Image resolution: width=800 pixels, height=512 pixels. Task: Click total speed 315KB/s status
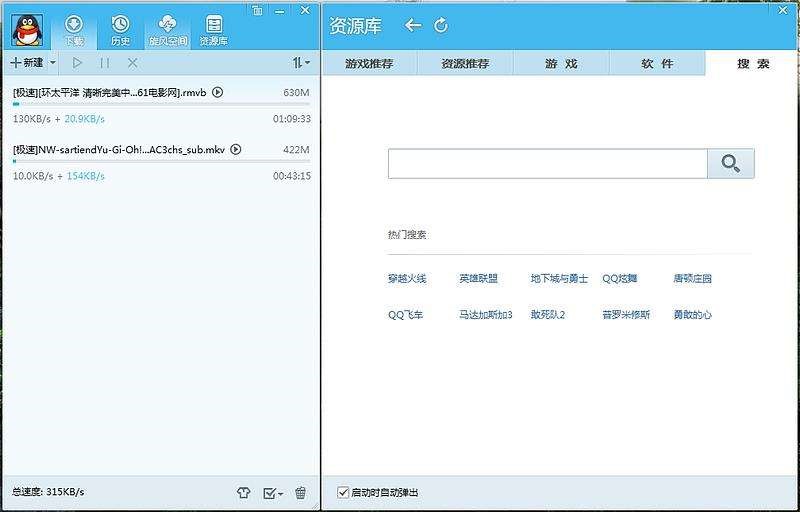coord(48,492)
